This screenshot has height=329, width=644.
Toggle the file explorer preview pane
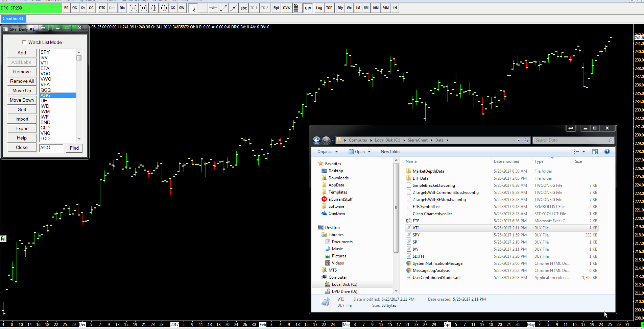pyautogui.click(x=595, y=152)
